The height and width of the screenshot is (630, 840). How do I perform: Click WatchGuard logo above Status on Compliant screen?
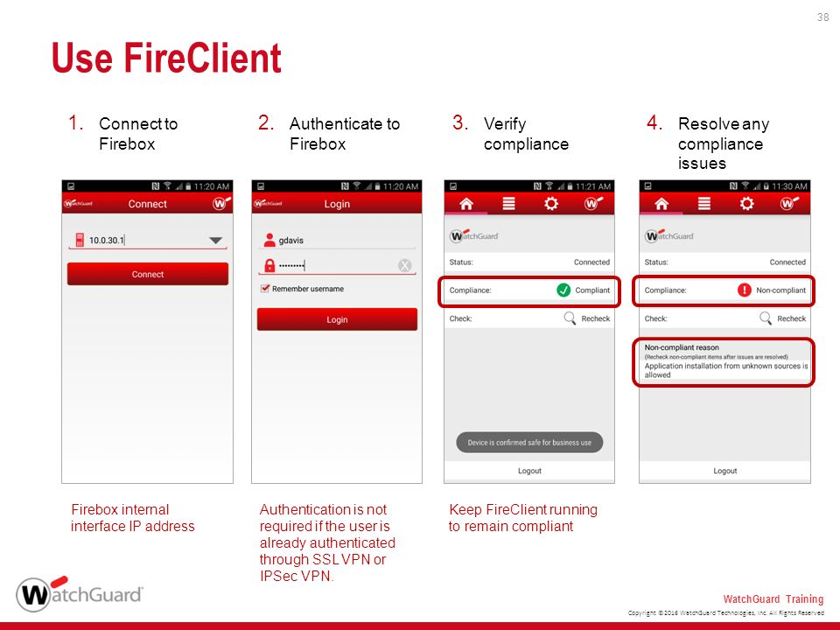pos(474,235)
